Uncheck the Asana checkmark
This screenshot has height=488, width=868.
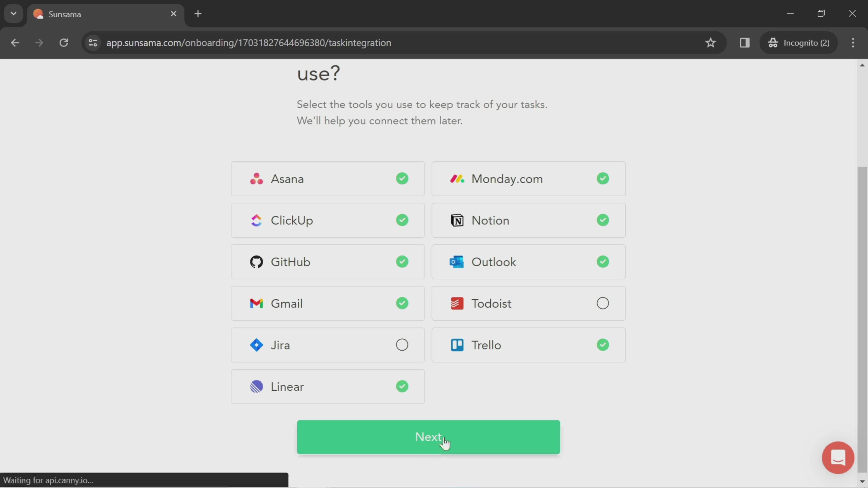coord(402,178)
